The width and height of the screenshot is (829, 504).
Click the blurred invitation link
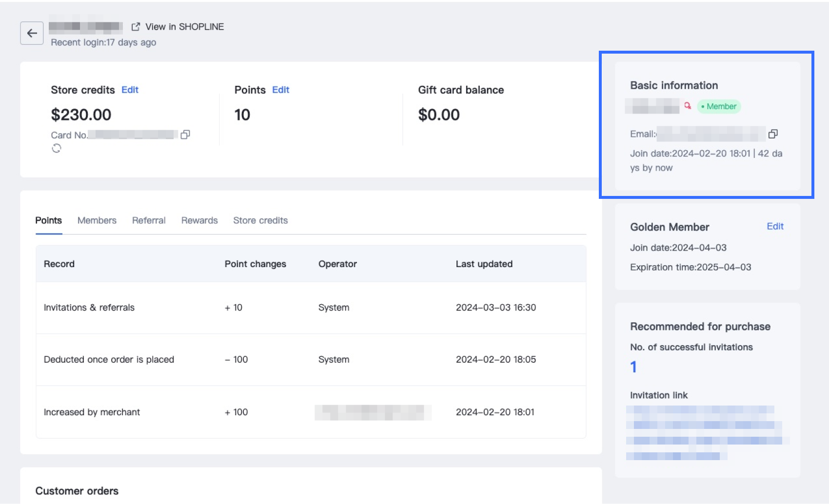702,432
